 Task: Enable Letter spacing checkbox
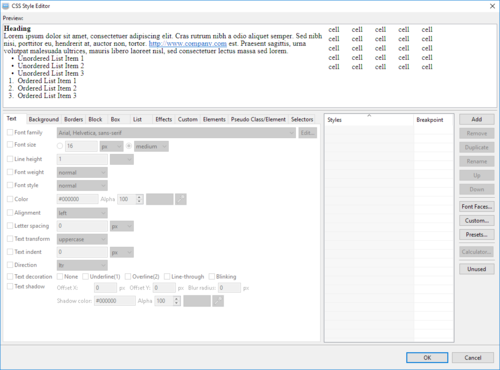[x=10, y=226]
